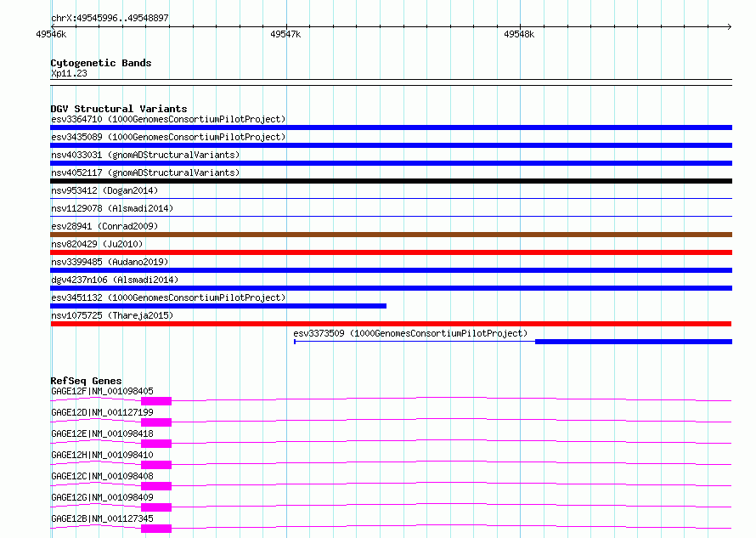Select GAGE12C|NM_001098408 gene label
Image resolution: width=756 pixels, height=538 pixels.
(x=102, y=476)
